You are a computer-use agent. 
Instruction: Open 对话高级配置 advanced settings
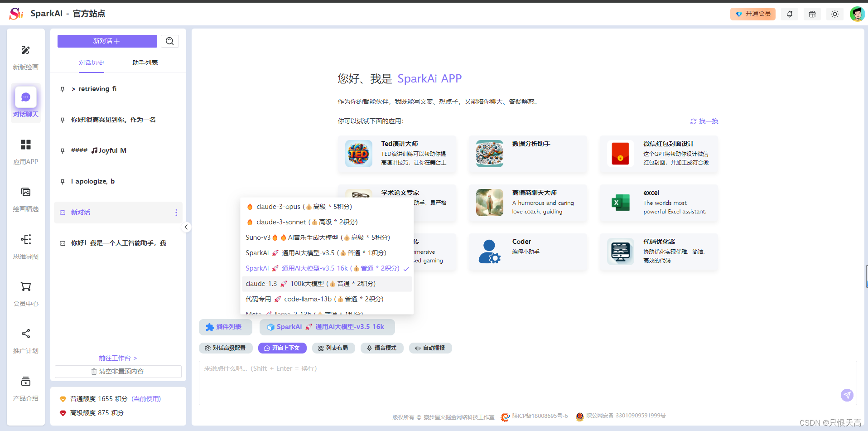pos(226,348)
